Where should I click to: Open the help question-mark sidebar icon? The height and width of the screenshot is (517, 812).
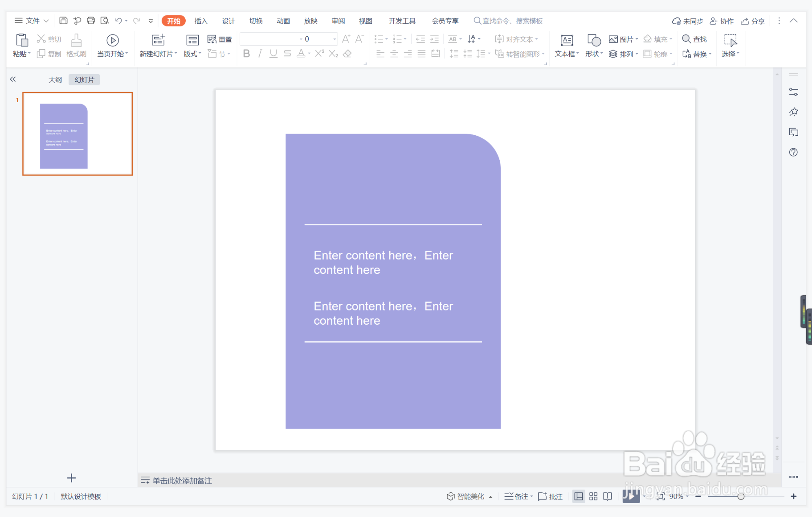(x=793, y=152)
